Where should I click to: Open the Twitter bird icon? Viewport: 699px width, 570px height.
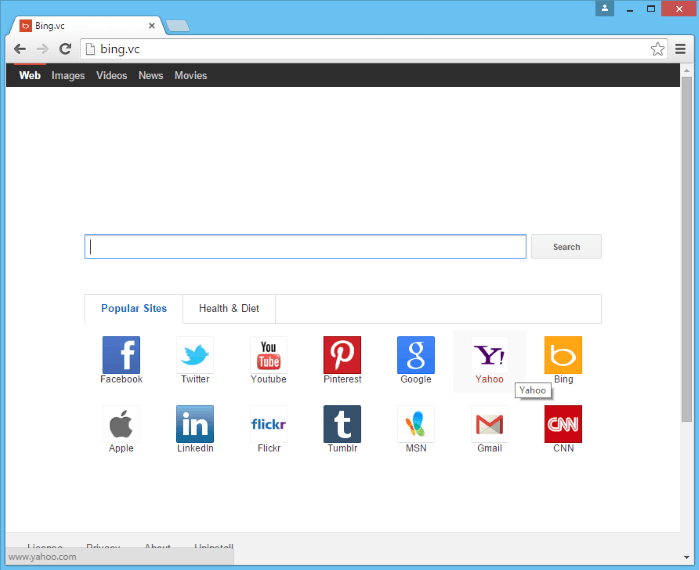195,355
